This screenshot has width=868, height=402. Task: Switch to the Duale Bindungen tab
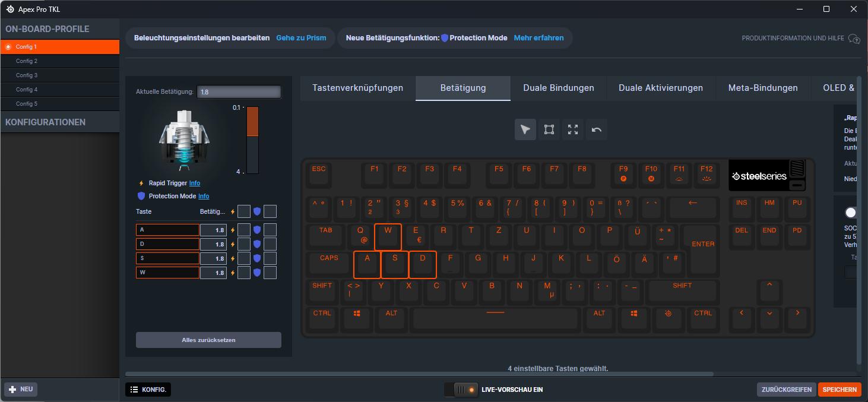coord(558,88)
